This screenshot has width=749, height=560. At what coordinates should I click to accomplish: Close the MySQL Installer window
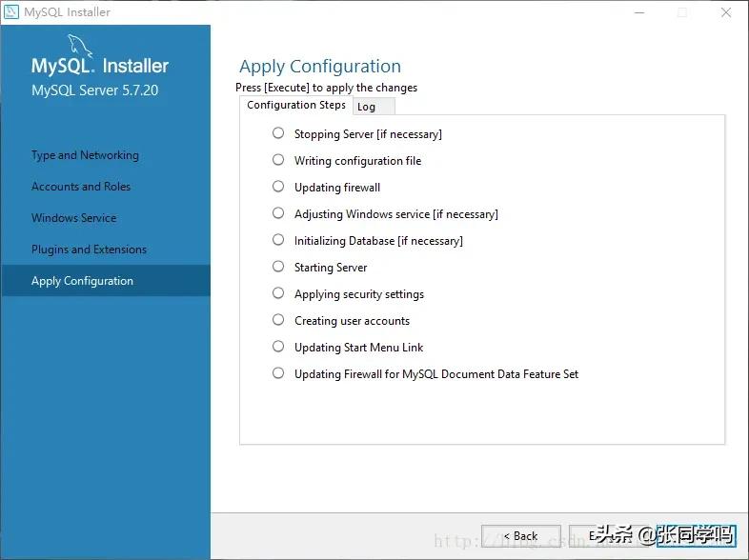[726, 12]
